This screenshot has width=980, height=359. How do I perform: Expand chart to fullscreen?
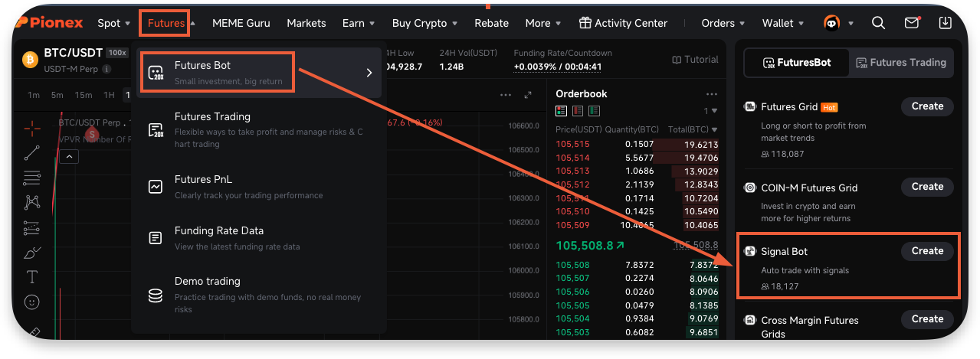[528, 95]
